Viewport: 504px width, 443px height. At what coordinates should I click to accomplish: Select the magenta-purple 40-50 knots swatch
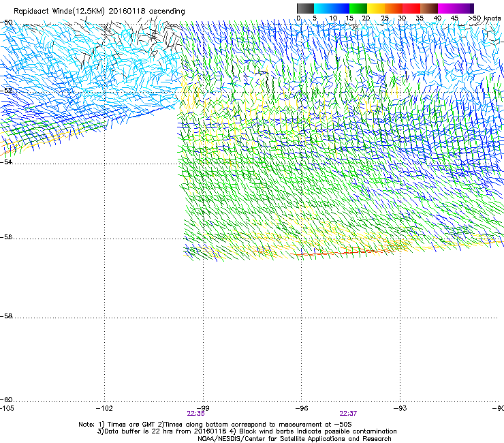pos(456,8)
